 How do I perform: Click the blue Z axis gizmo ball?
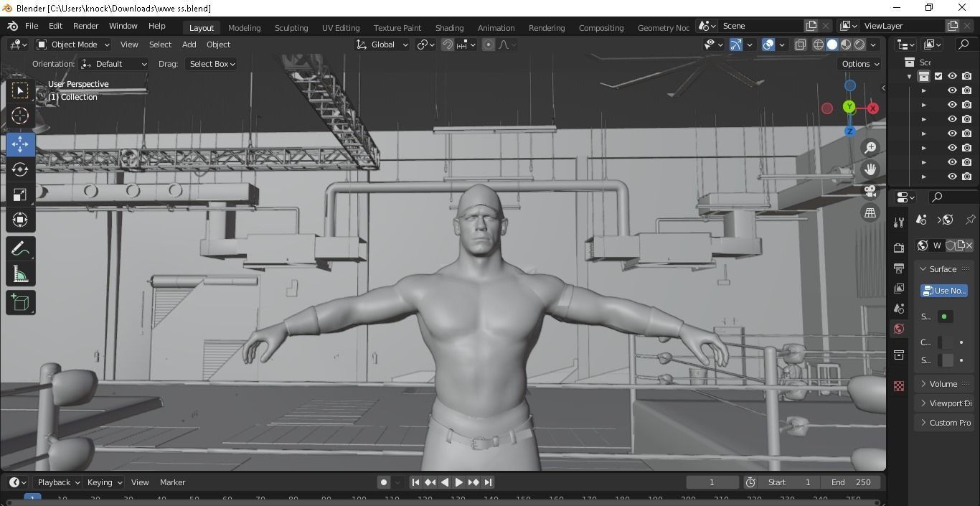849,131
